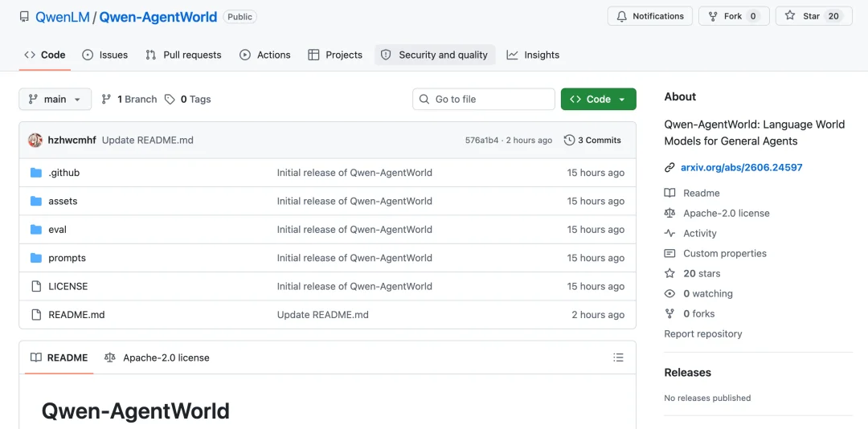Switch to the Issues tab
This screenshot has height=429, width=868.
[105, 55]
